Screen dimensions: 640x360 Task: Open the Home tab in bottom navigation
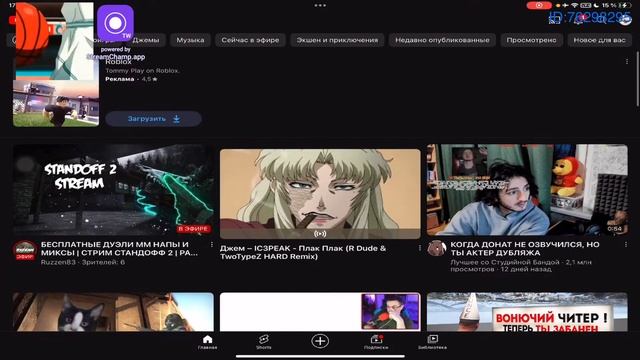[207, 342]
